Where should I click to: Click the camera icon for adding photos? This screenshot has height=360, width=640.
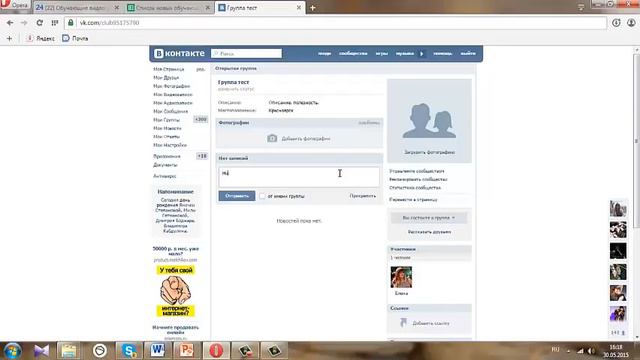[272, 138]
